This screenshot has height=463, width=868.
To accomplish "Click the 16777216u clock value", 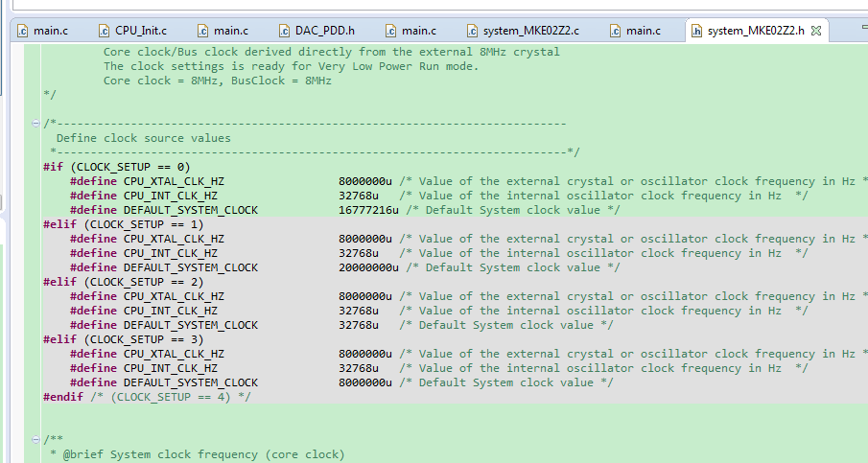I will [368, 210].
